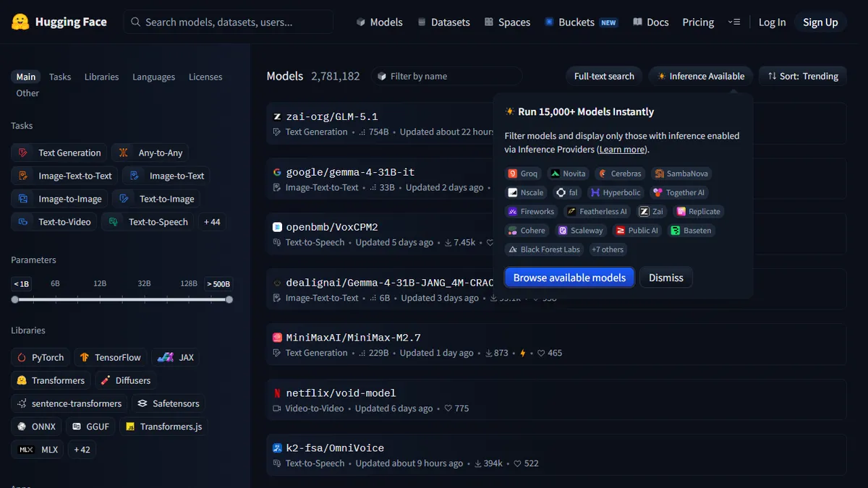Click the Browse available models button
Screen dimensions: 868x488
click(x=569, y=277)
